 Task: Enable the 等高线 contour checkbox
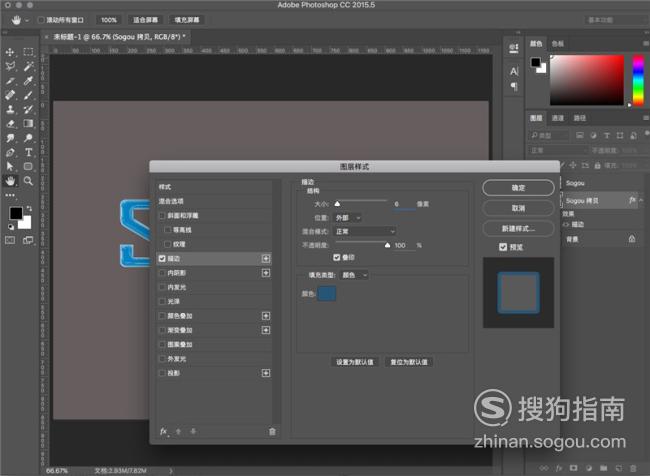(167, 230)
